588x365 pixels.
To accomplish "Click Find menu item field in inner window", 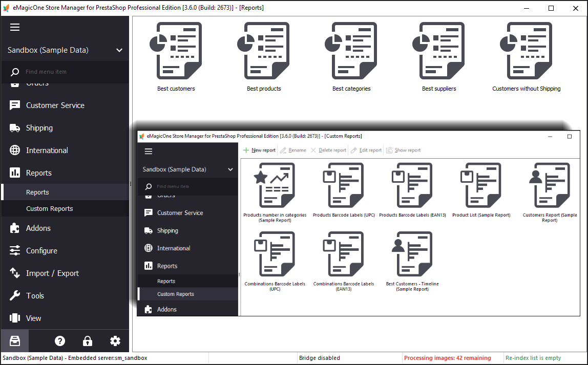I will click(x=187, y=186).
